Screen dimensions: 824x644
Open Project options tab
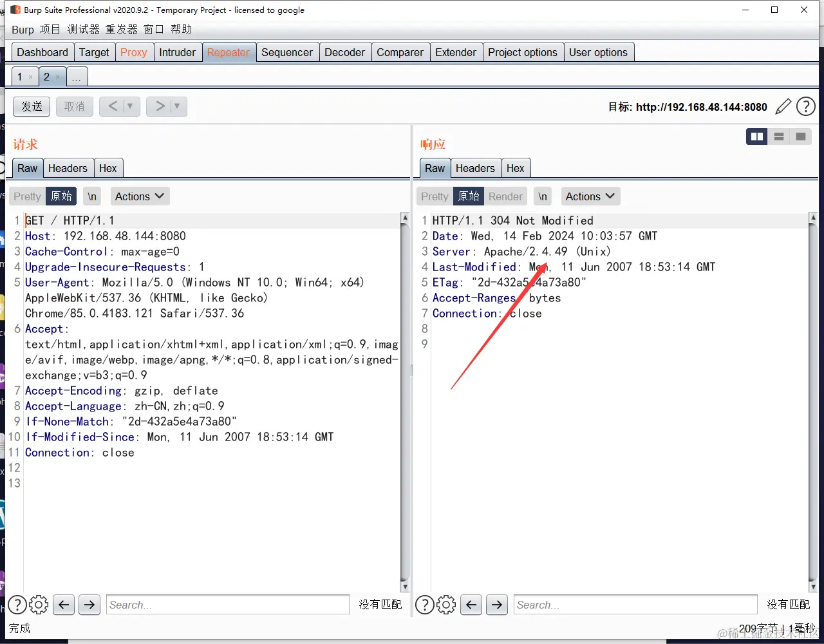tap(523, 52)
